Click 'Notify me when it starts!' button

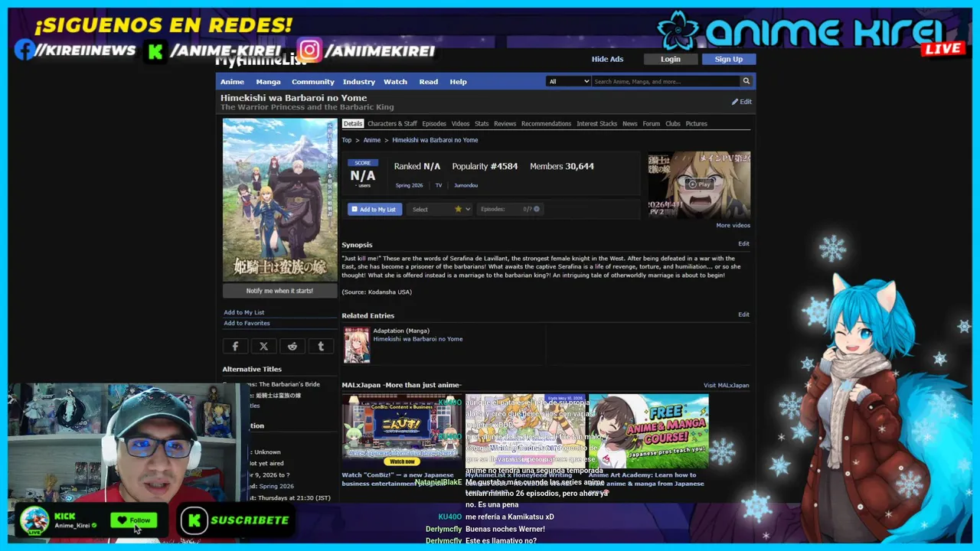pyautogui.click(x=279, y=291)
